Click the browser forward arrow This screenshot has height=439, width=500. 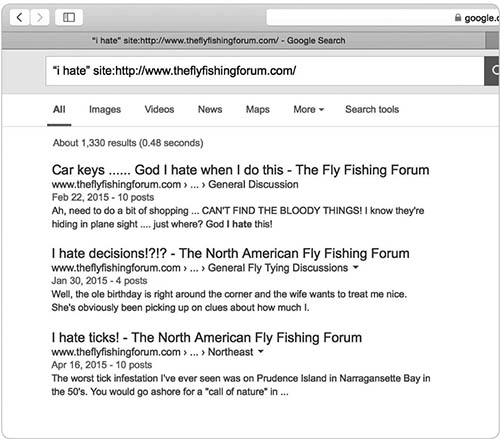40,17
